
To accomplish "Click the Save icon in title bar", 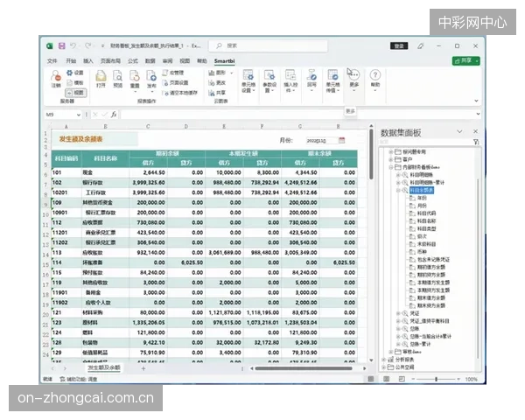I will click(x=61, y=45).
